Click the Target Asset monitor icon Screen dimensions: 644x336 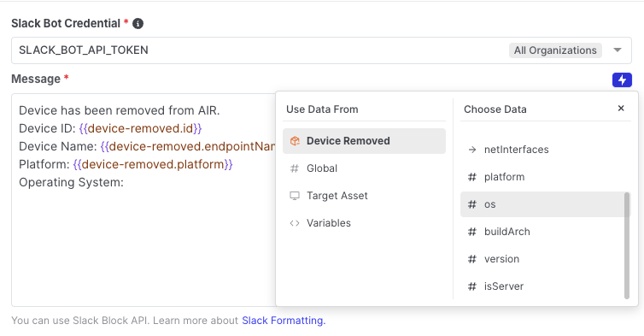pyautogui.click(x=295, y=196)
